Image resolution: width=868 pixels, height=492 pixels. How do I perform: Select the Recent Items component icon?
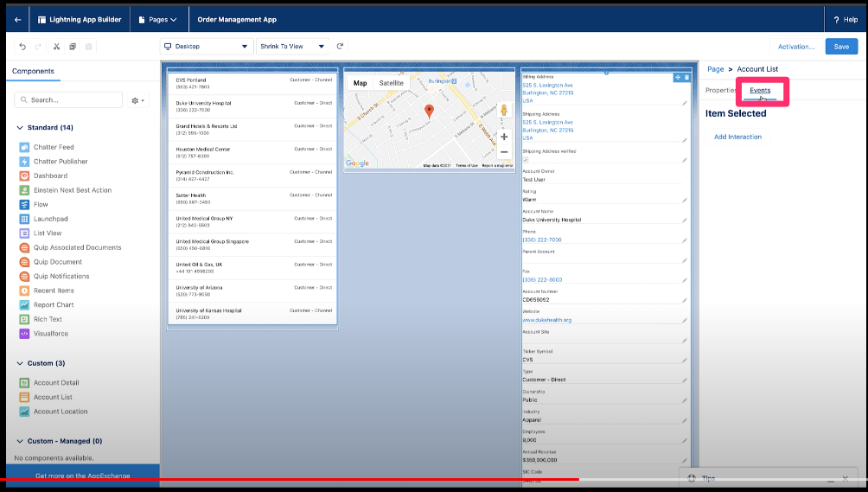(24, 291)
